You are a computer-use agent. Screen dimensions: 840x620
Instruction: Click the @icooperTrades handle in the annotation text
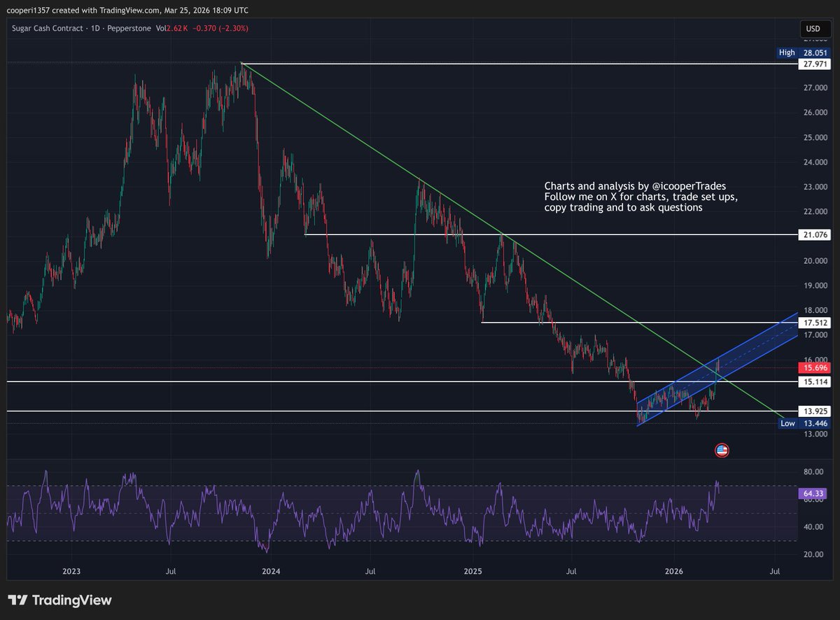pos(689,186)
